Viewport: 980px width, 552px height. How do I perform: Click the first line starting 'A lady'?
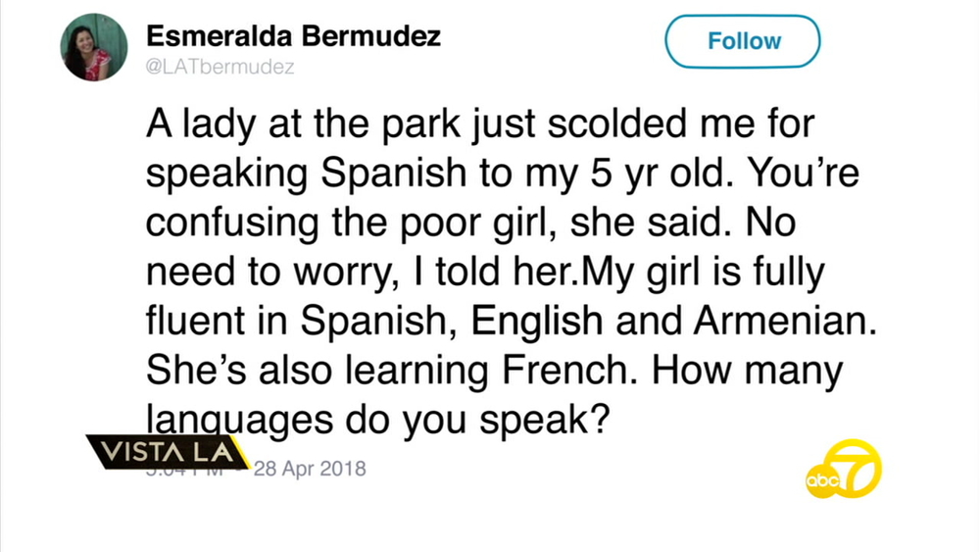click(480, 123)
